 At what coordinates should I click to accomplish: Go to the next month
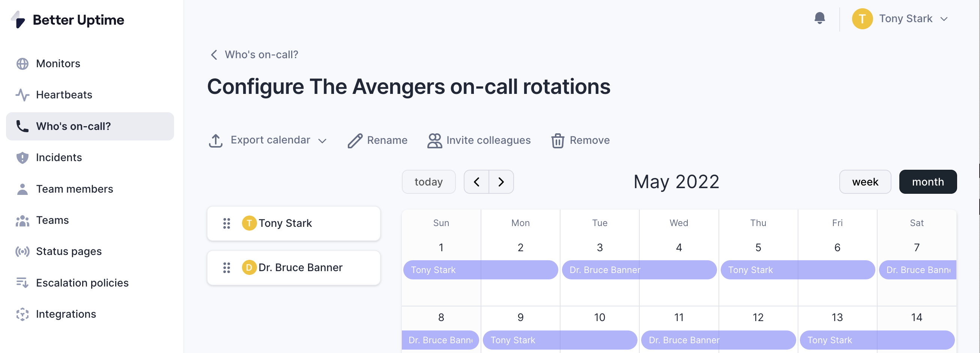click(x=501, y=182)
